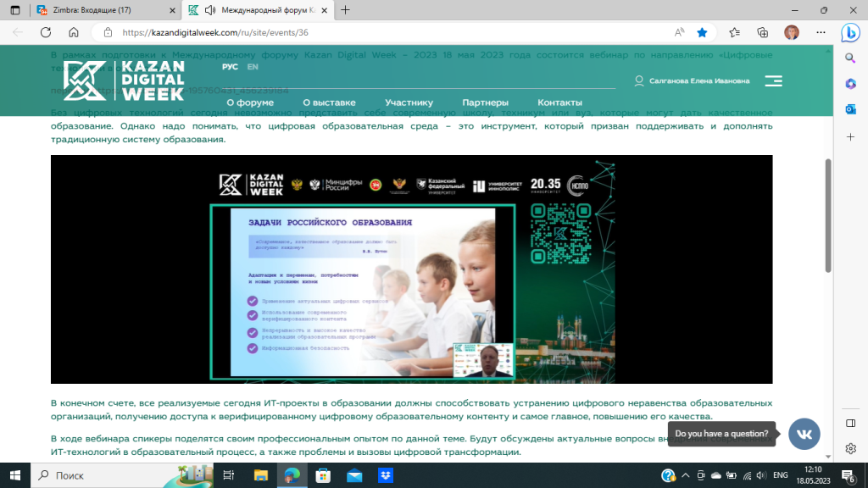868x488 pixels.
Task: Toggle the sidebar visibility button
Action: tap(851, 424)
